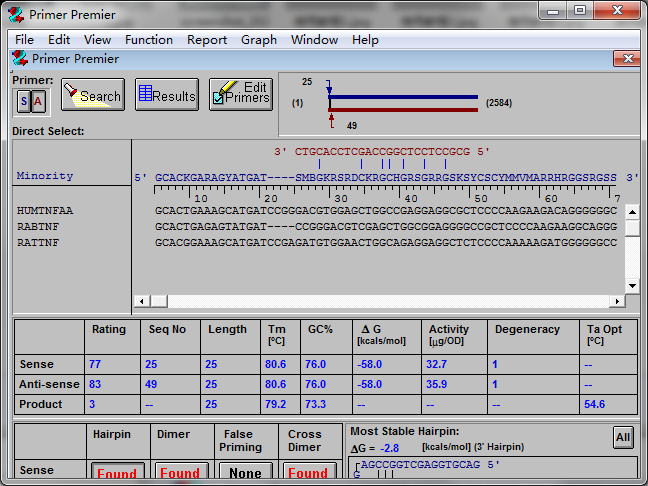Select the anti-sense primer A toggle
This screenshot has width=648, height=486.
click(38, 101)
